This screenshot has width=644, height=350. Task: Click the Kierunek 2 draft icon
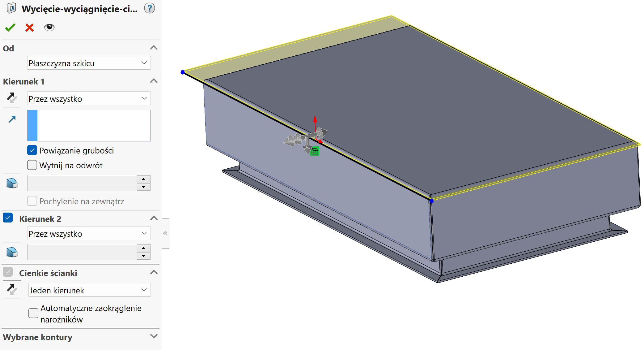tap(12, 252)
